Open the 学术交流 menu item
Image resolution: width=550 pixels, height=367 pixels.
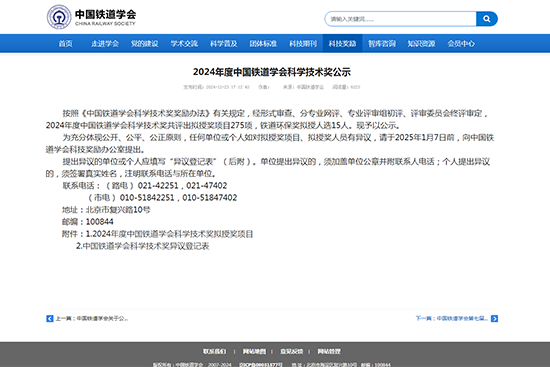click(184, 44)
